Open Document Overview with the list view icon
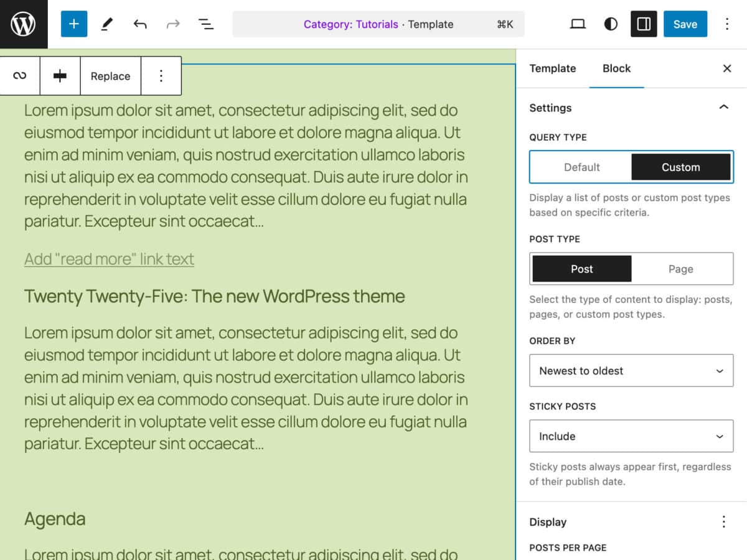The image size is (747, 560). (x=205, y=24)
